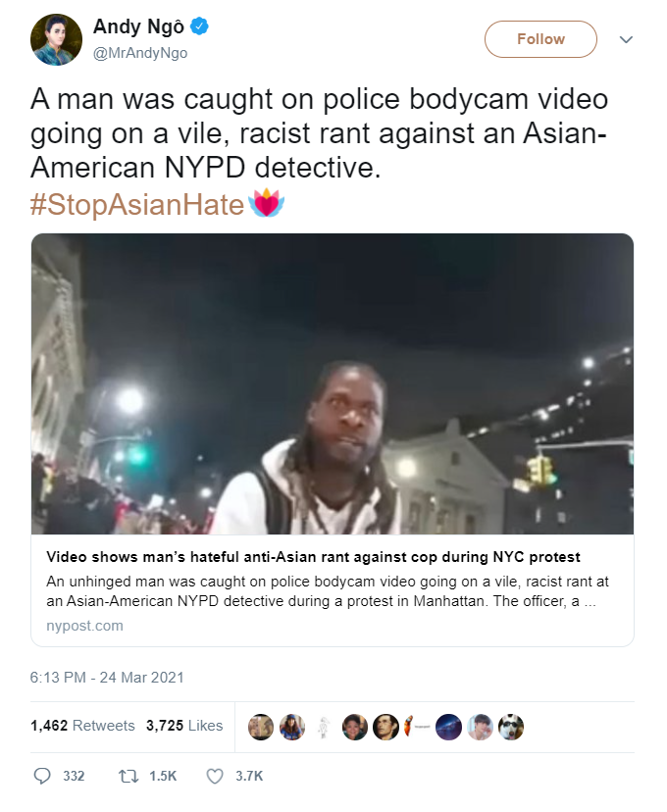Open the @MrAndyNgo handle link
667x812 pixels.
point(140,53)
